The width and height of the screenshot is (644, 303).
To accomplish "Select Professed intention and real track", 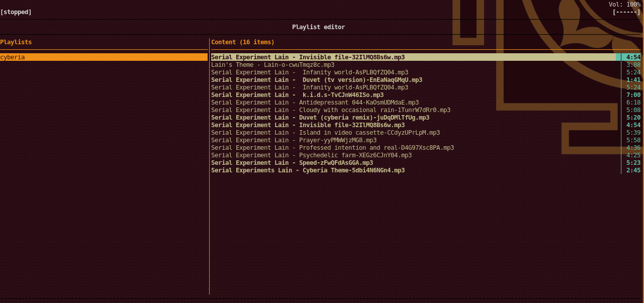I will tap(426, 148).
